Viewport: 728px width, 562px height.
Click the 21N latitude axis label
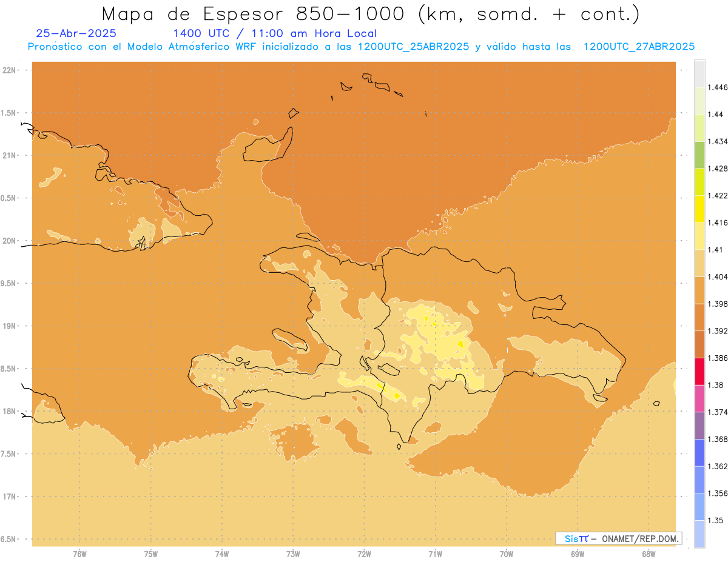click(9, 155)
